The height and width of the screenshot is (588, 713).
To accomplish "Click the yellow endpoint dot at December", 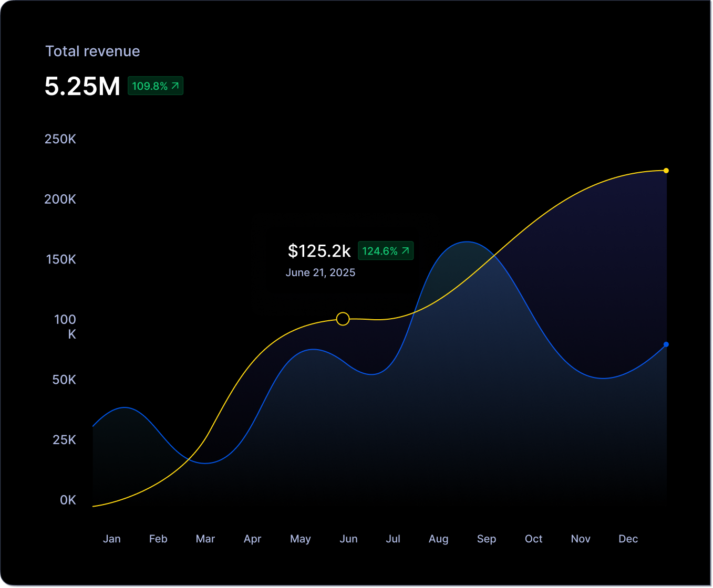I will (x=666, y=171).
